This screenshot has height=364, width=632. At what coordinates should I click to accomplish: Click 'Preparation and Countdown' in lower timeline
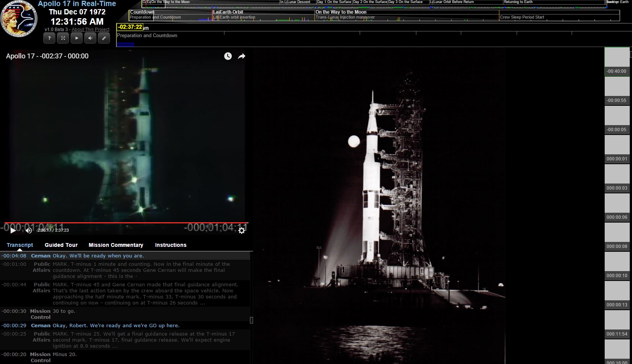point(147,36)
